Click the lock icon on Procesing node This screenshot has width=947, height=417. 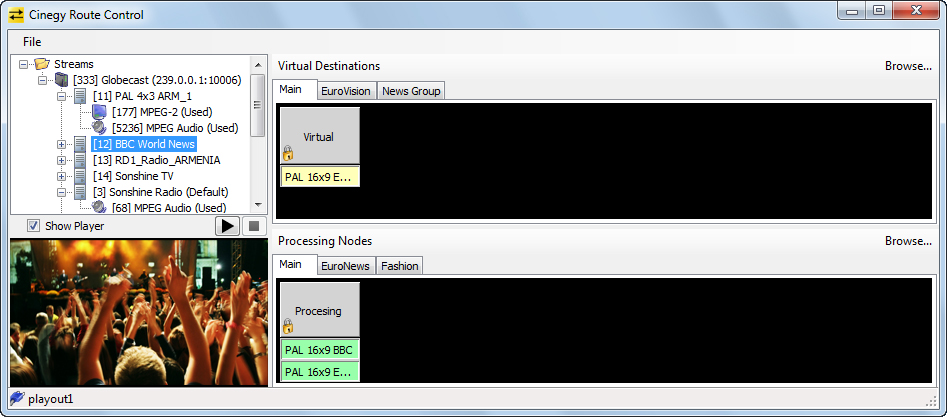tap(288, 326)
